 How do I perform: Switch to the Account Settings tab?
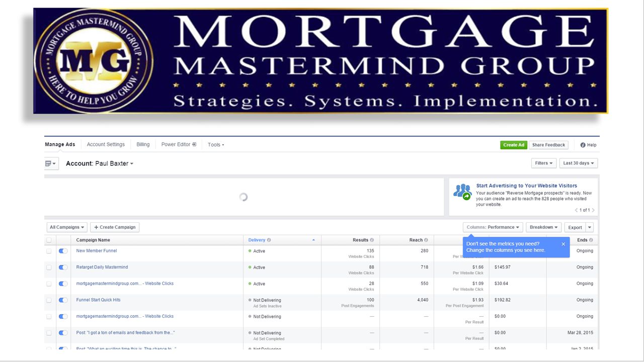click(106, 144)
